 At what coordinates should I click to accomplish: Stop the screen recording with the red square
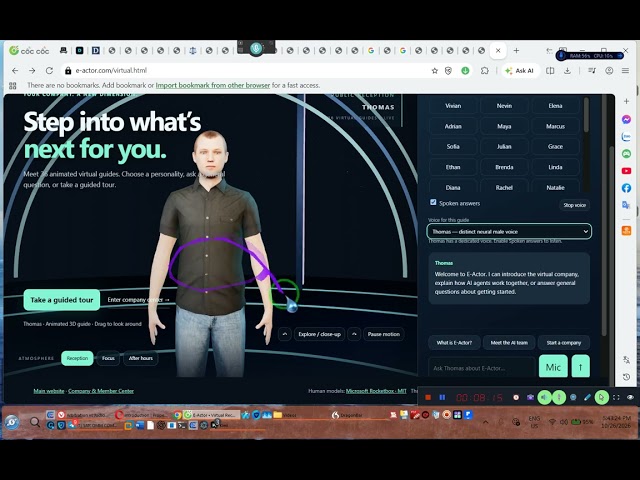pyautogui.click(x=428, y=397)
